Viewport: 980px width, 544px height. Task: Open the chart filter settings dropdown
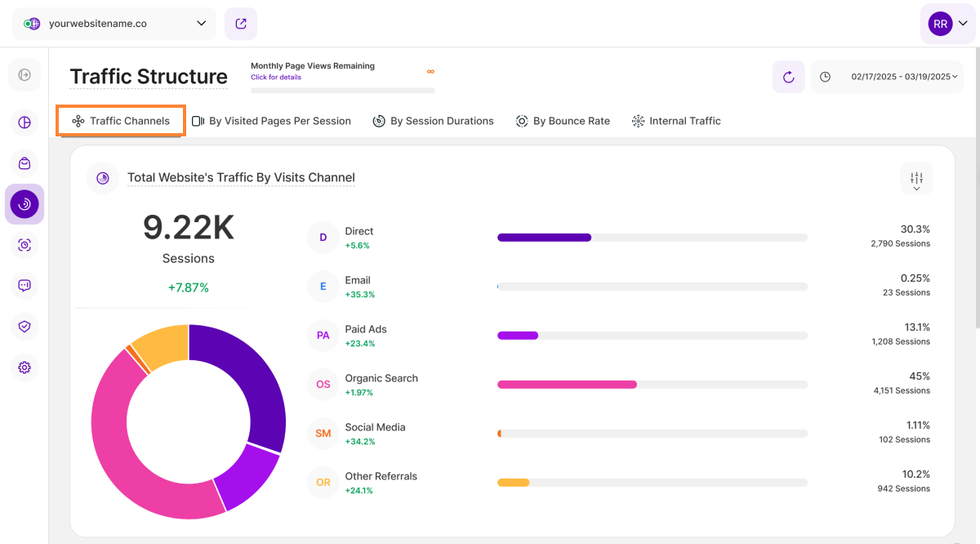[916, 179]
